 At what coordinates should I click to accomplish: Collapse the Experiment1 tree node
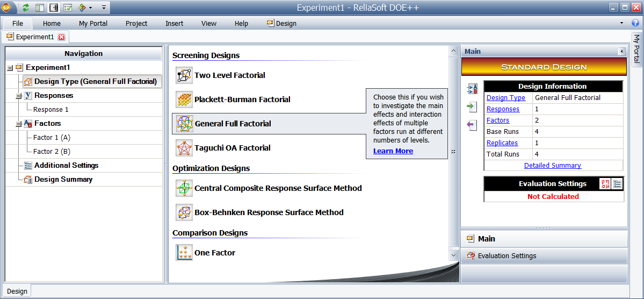coord(10,68)
